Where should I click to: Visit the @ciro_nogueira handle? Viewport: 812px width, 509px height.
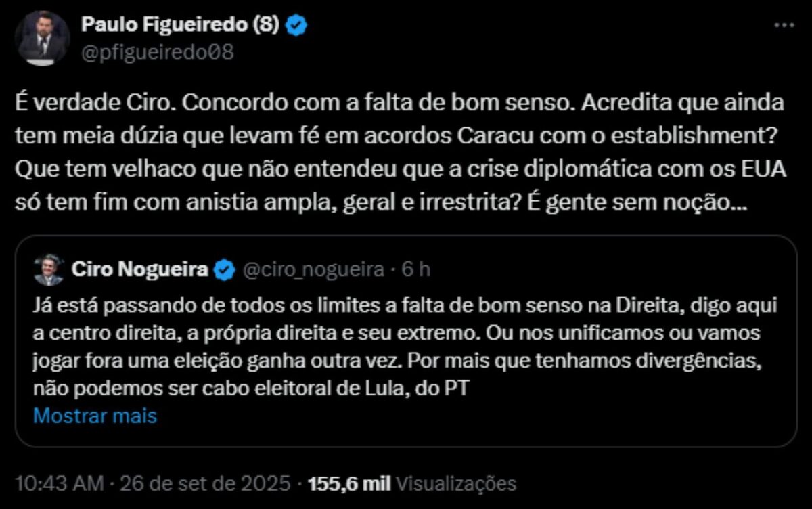click(x=313, y=270)
